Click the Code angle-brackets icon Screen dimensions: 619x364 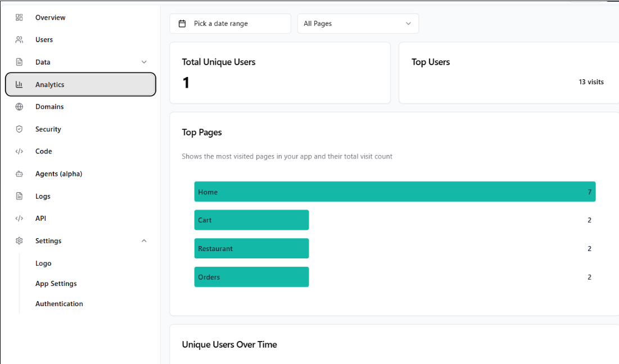[x=19, y=151]
